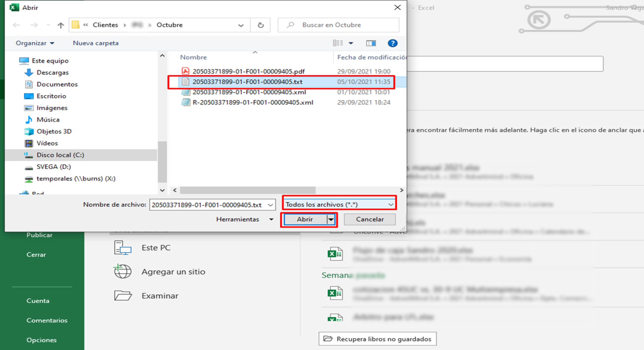644x350 pixels.
Task: Expand the address bar path history
Action: [x=241, y=25]
